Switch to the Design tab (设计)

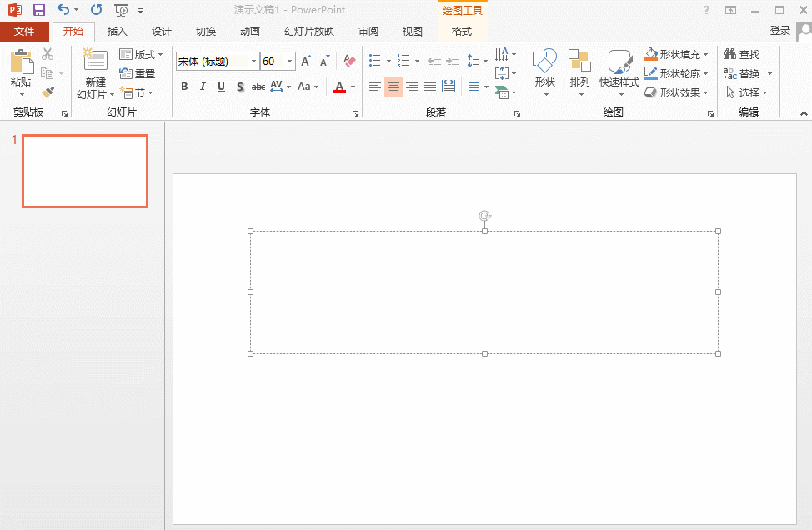[x=162, y=32]
